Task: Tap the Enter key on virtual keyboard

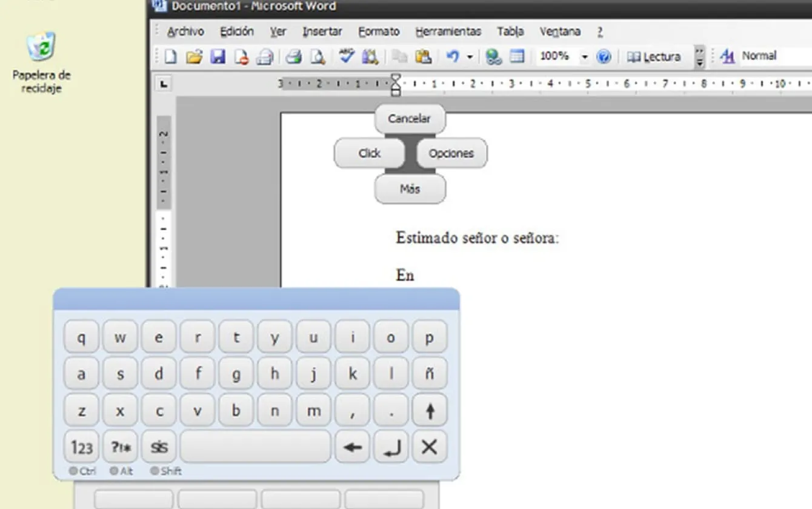Action: [391, 447]
